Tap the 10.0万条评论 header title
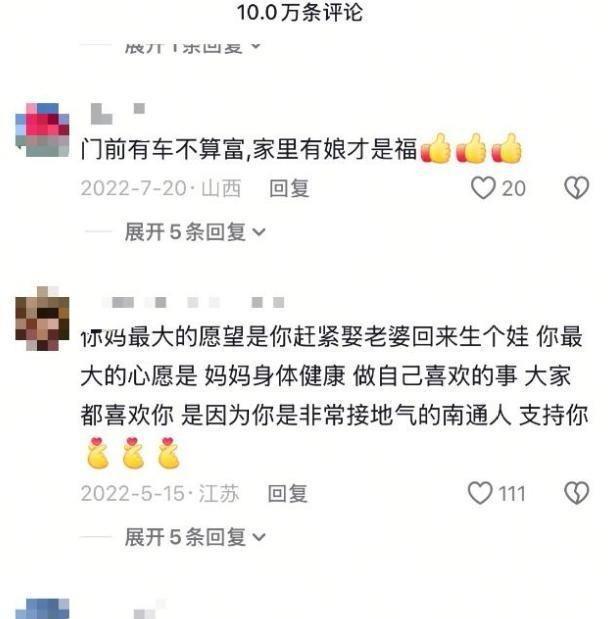608x619 pixels. 300,12
